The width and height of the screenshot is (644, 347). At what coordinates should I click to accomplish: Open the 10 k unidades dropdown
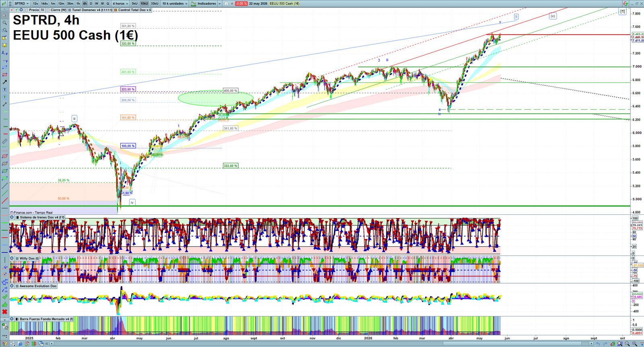pos(175,4)
